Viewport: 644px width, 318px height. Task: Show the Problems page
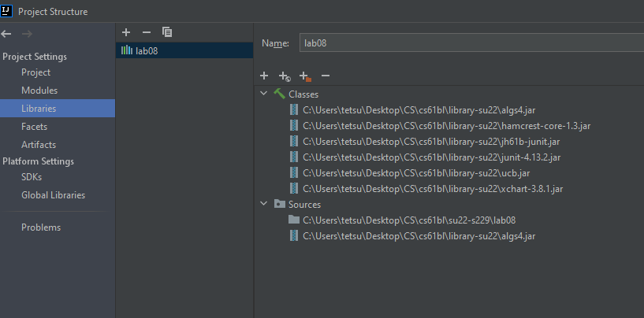click(41, 227)
